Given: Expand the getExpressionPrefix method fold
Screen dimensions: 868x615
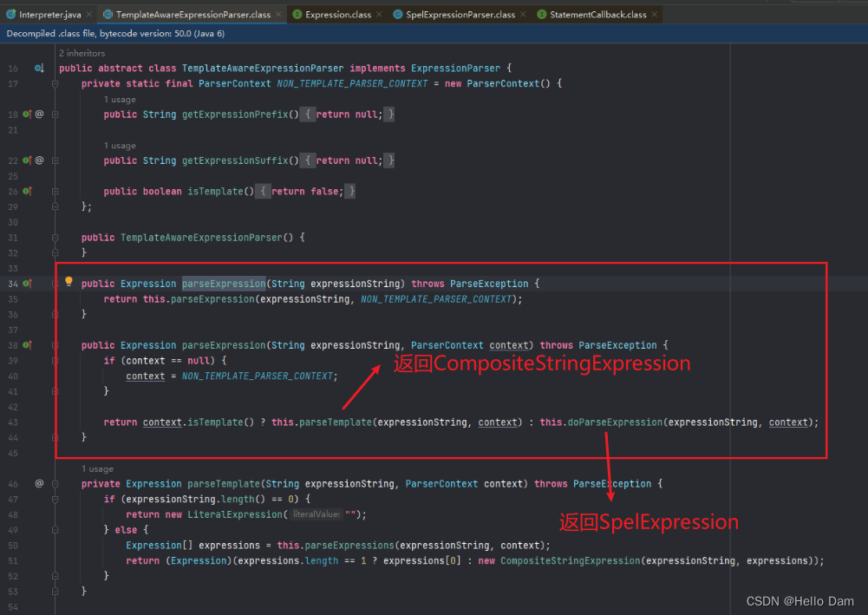Looking at the screenshot, I should [55, 114].
